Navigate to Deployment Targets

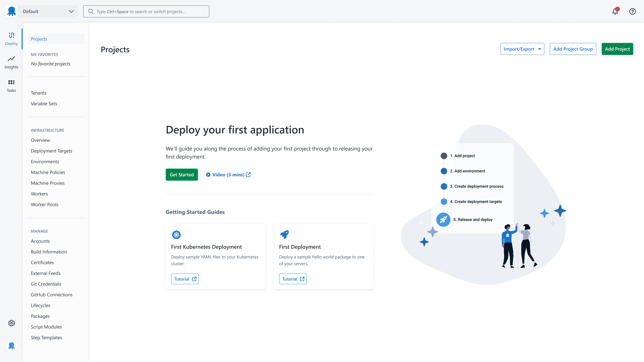[x=51, y=151]
